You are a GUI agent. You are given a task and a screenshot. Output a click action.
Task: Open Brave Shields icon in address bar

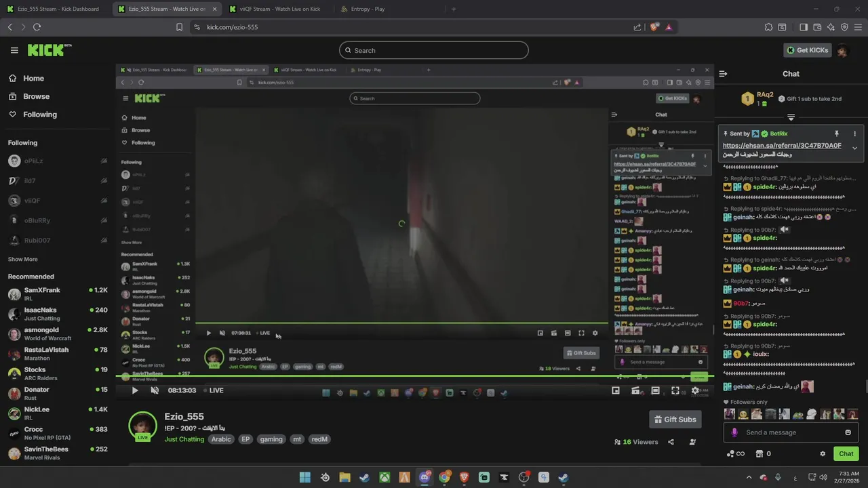tap(654, 27)
